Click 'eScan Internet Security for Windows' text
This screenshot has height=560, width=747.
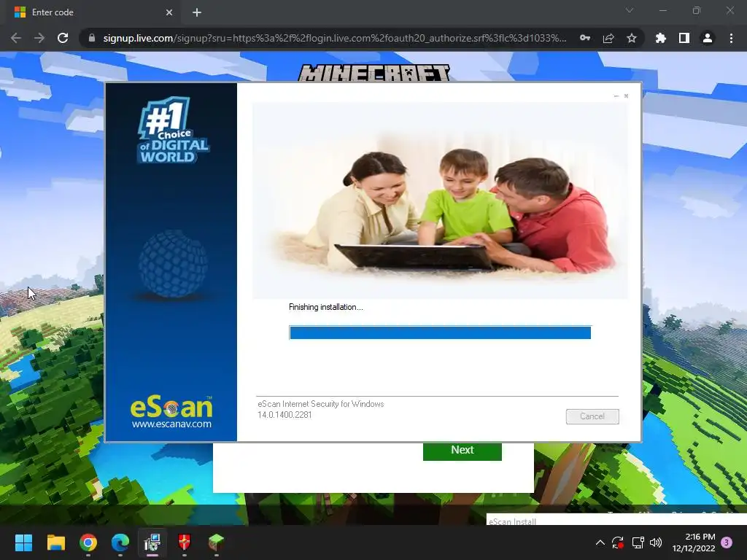tap(321, 404)
